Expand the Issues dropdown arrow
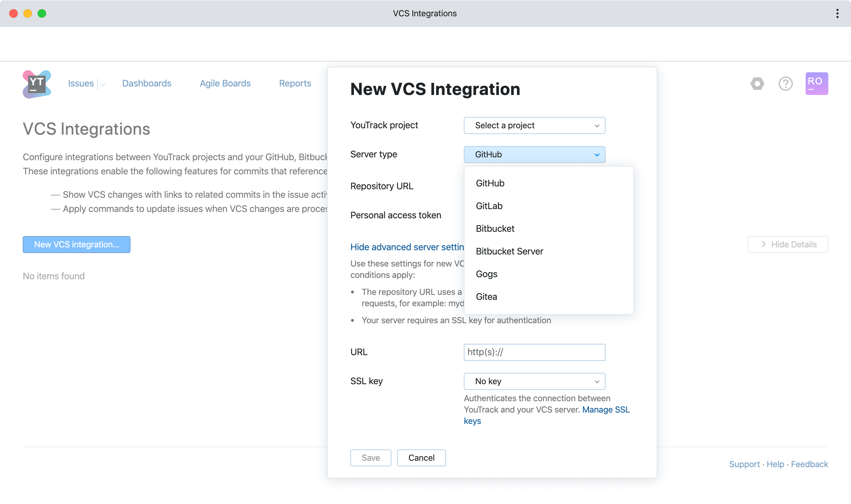 tap(103, 84)
